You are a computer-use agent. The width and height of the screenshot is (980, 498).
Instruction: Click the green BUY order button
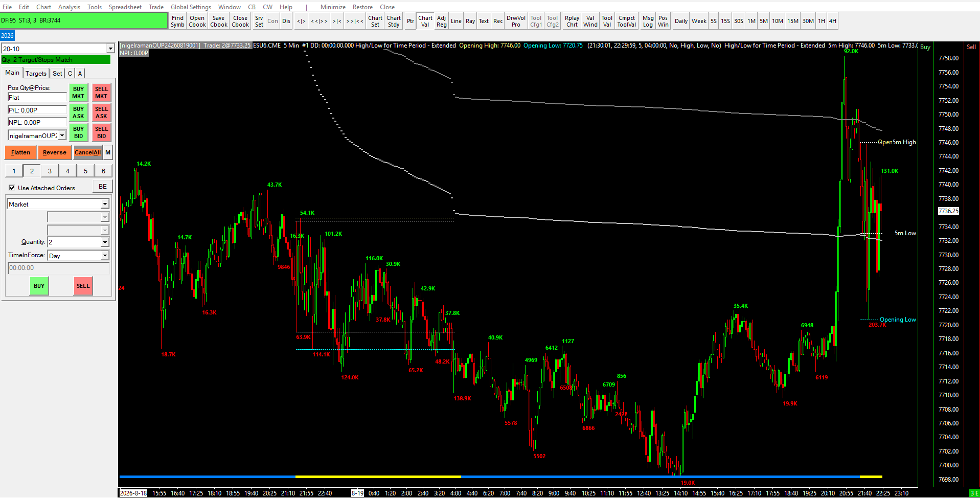[39, 286]
